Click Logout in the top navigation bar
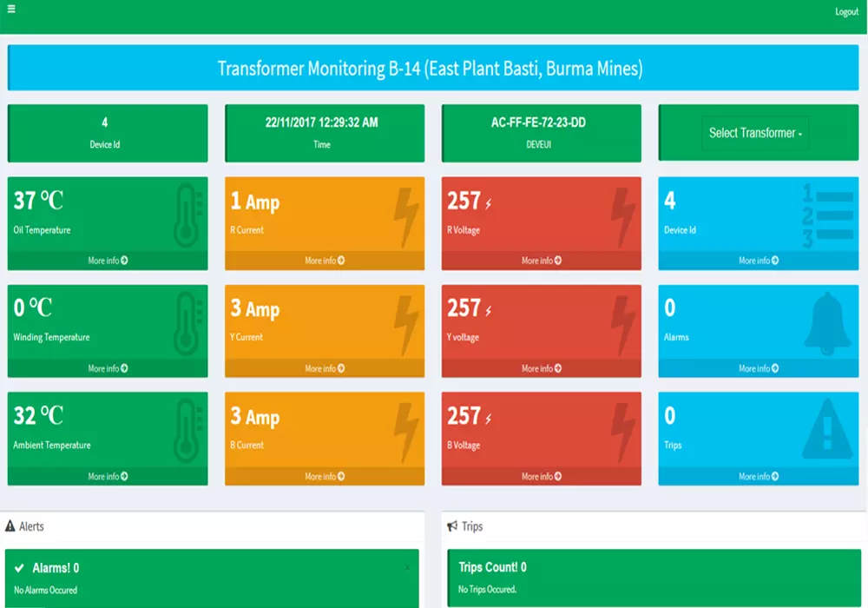Image resolution: width=868 pixels, height=608 pixels. pos(845,11)
